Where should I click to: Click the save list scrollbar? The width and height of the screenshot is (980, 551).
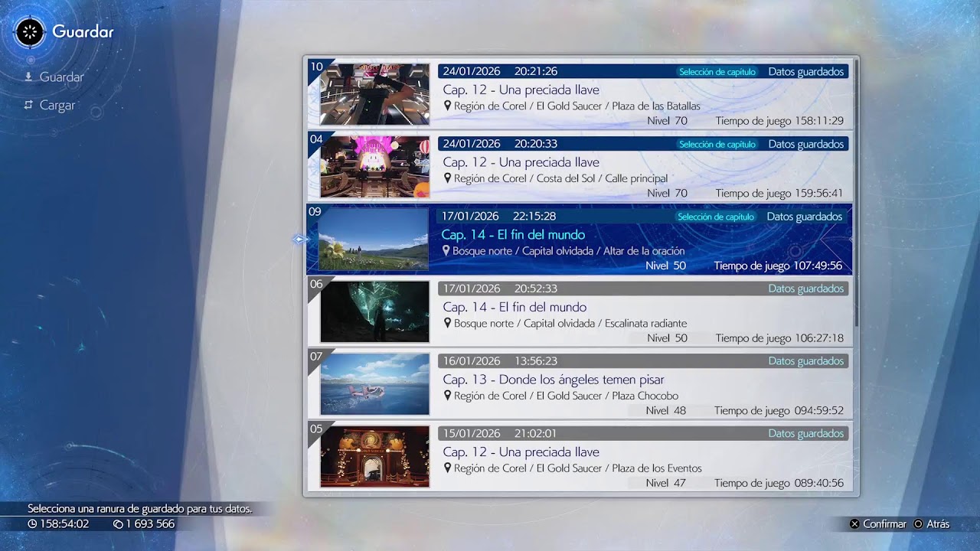856,193
